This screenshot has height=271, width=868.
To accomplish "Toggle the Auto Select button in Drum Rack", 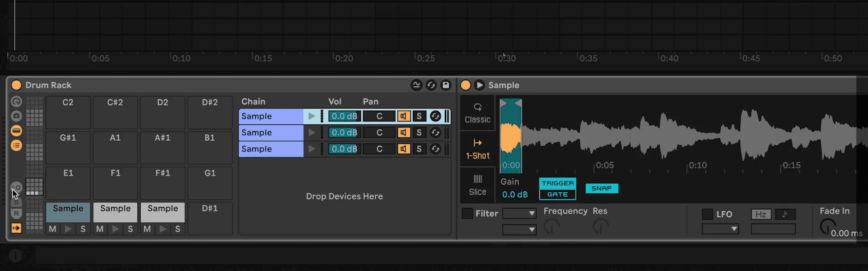I will [x=16, y=228].
